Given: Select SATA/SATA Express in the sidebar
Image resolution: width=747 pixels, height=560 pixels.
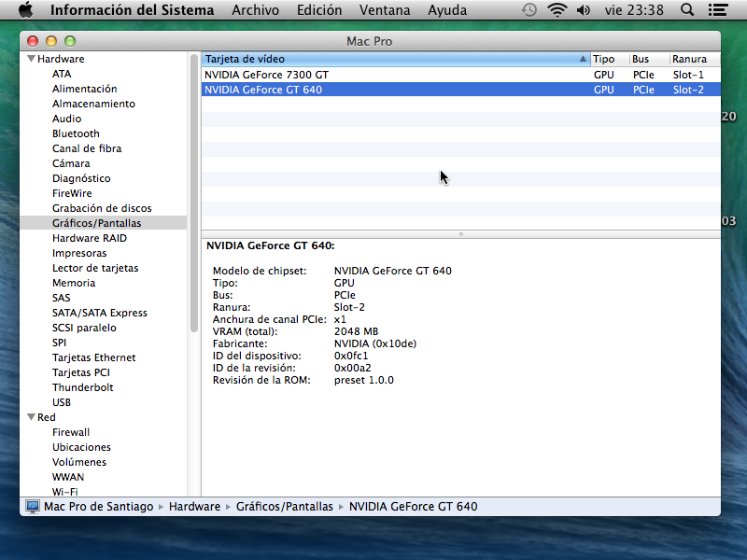Looking at the screenshot, I should point(100,313).
